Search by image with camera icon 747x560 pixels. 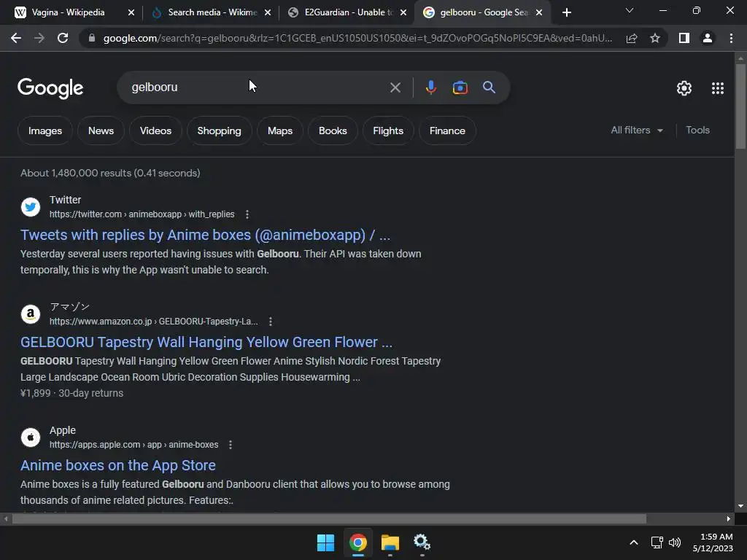[460, 87]
